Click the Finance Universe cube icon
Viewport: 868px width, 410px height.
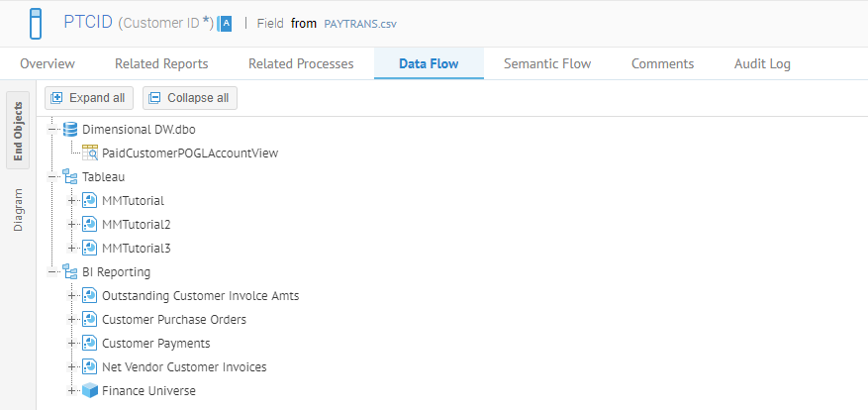tap(90, 390)
